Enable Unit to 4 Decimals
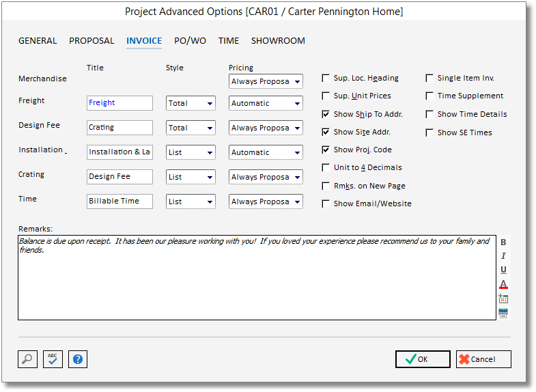The width and height of the screenshot is (536, 392). pyautogui.click(x=326, y=167)
